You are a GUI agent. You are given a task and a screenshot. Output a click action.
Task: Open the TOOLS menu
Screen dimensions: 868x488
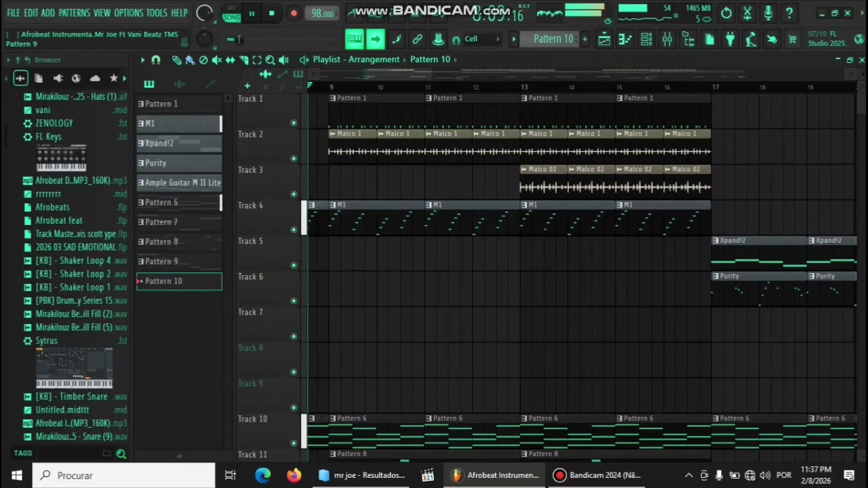coord(157,13)
